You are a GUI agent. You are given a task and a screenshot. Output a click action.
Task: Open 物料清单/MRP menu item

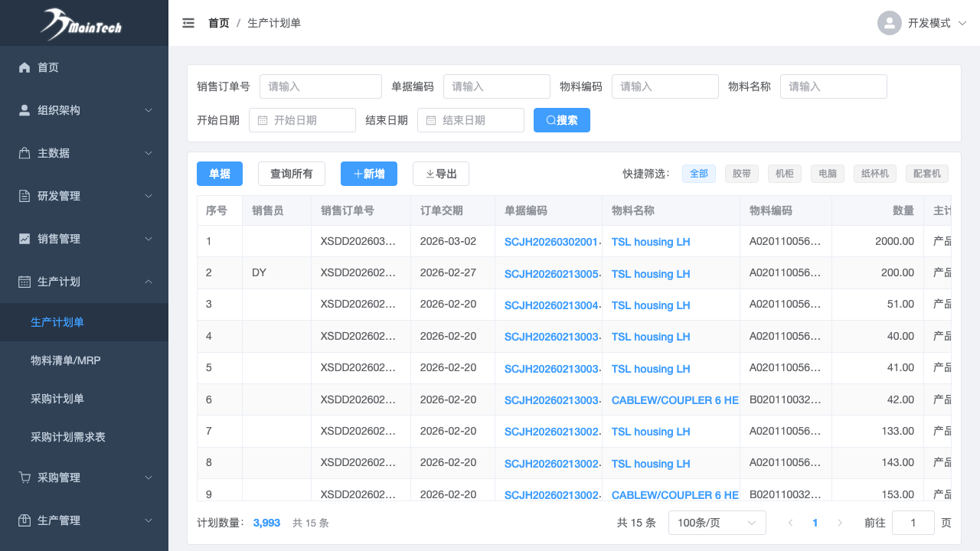click(66, 360)
